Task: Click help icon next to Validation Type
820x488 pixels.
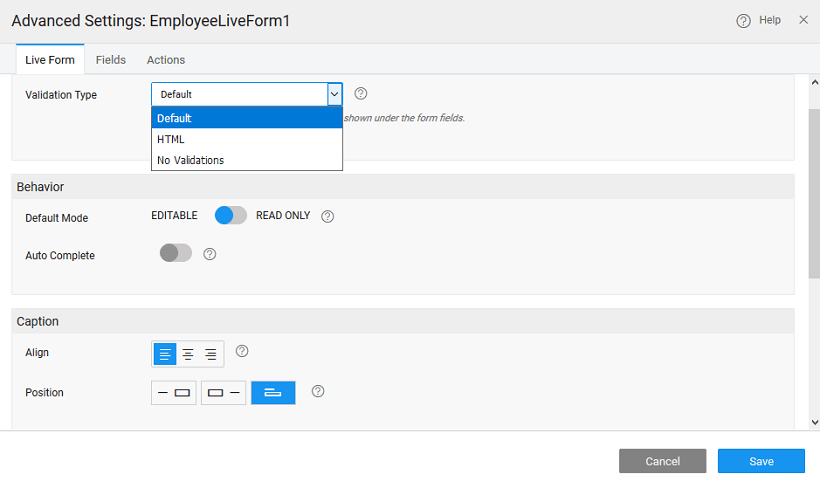Action: click(361, 94)
